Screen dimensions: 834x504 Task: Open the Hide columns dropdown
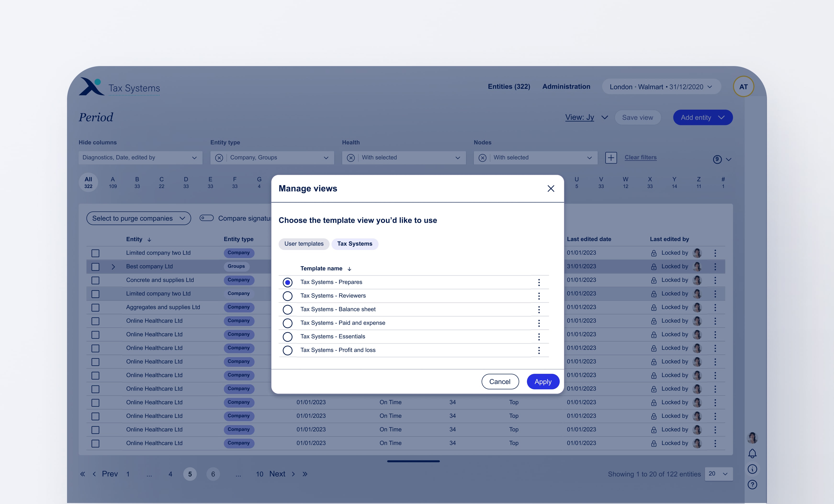pos(140,158)
